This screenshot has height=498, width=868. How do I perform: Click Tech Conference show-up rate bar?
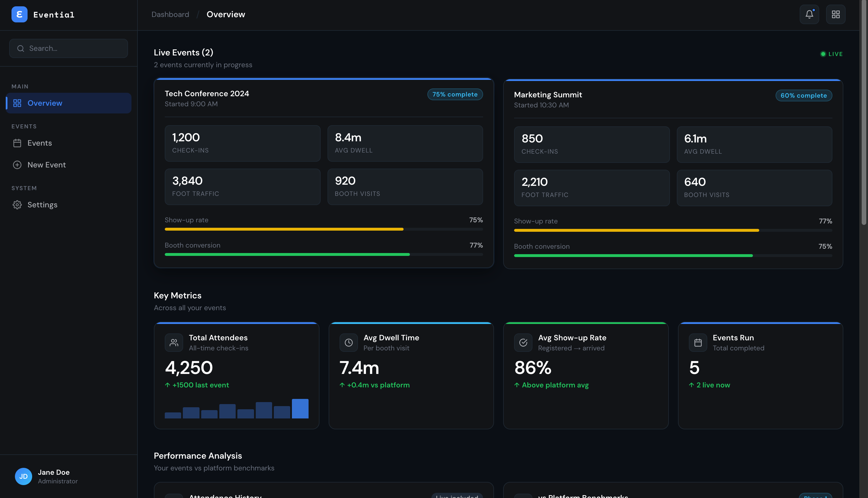(x=323, y=229)
